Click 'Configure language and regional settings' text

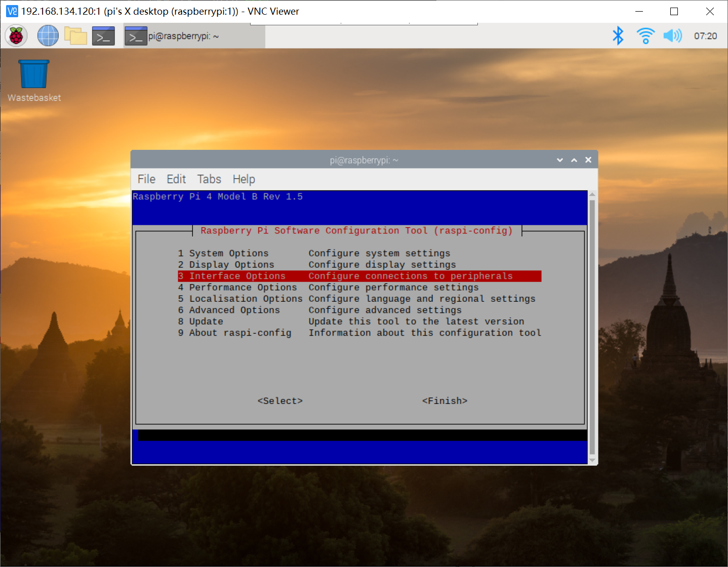tap(422, 299)
